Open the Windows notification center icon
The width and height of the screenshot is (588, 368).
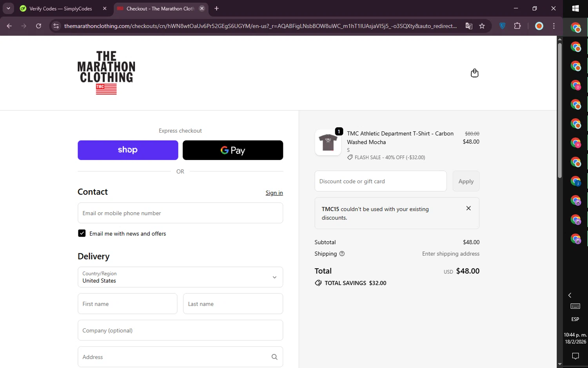(x=575, y=356)
